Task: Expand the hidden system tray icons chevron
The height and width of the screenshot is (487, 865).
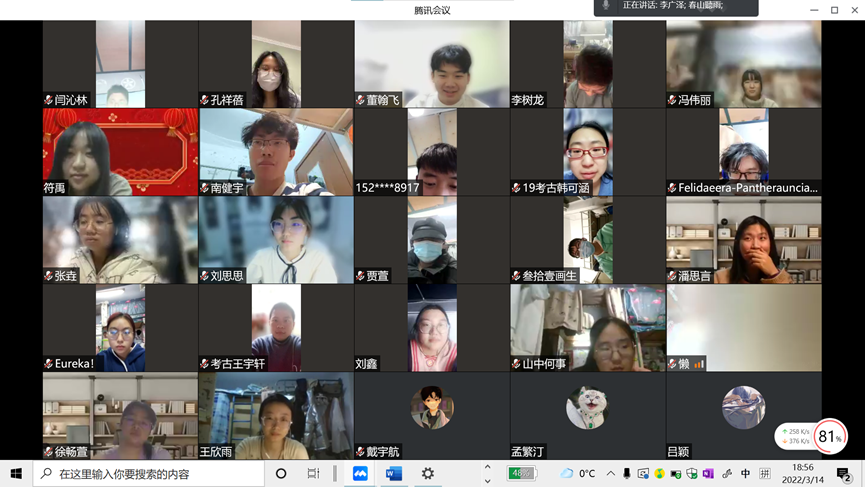Action: [610, 474]
